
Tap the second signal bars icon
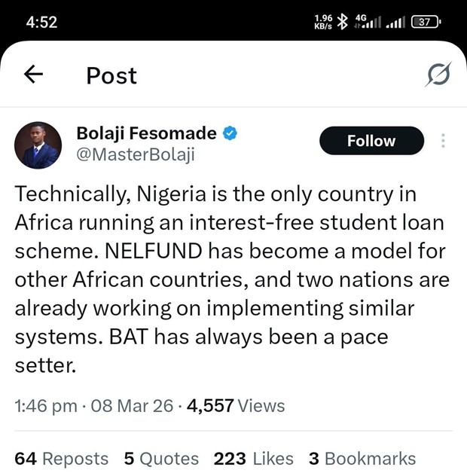click(x=395, y=23)
